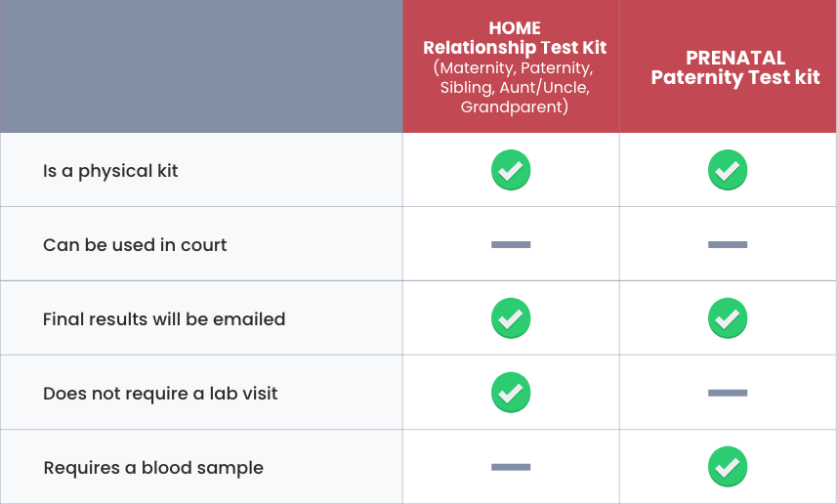Click 'Final results will be emailed' label
The image size is (837, 504).
click(164, 319)
